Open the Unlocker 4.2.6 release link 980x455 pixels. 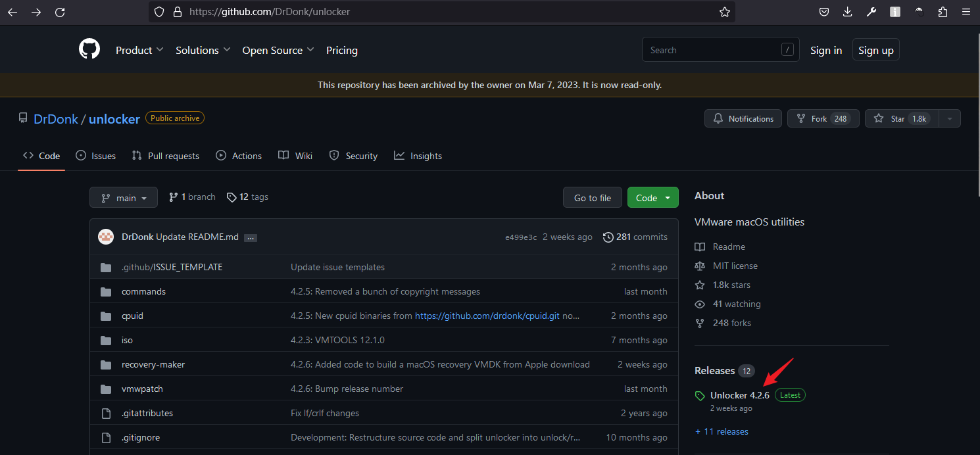pos(739,395)
